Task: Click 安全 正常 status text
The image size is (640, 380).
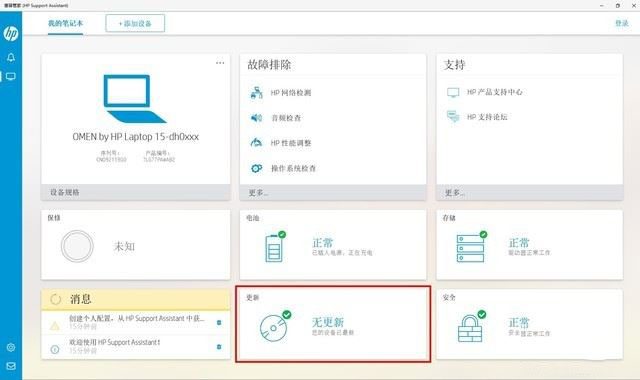Action: click(x=519, y=323)
